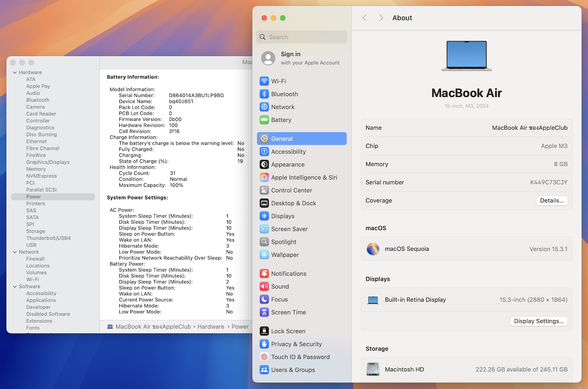Click the Sound speaker icon in sidebar
Viewport: 588px width, 389px height.
point(264,286)
